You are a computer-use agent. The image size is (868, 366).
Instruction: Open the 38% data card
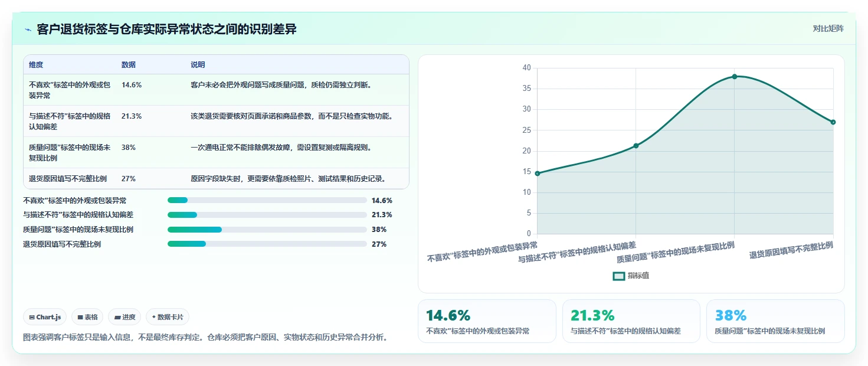(x=775, y=321)
